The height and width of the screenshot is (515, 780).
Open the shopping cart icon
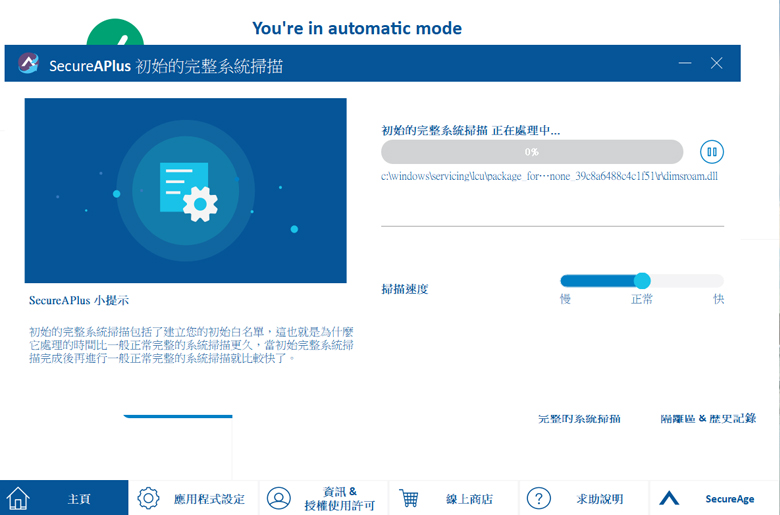coord(409,498)
